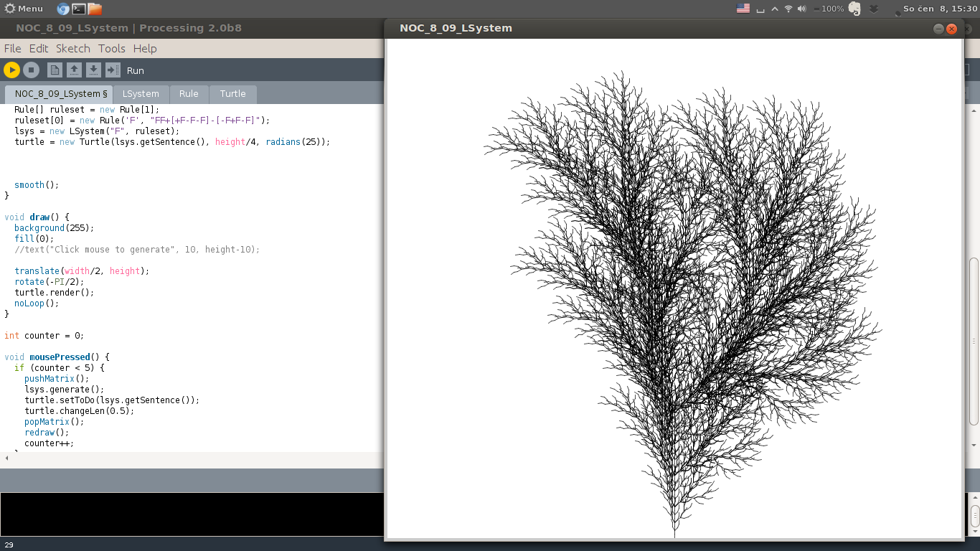
Task: Select the Turtle tab
Action: pyautogui.click(x=232, y=94)
